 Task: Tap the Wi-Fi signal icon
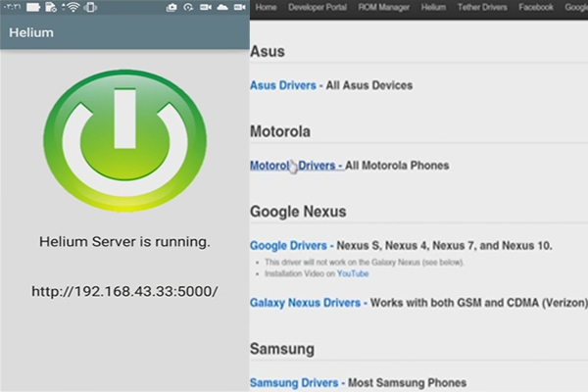pos(72,7)
